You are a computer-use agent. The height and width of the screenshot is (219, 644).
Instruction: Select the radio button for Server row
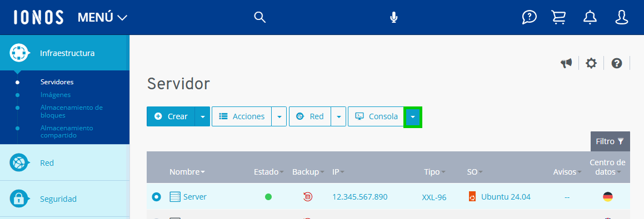(x=157, y=197)
